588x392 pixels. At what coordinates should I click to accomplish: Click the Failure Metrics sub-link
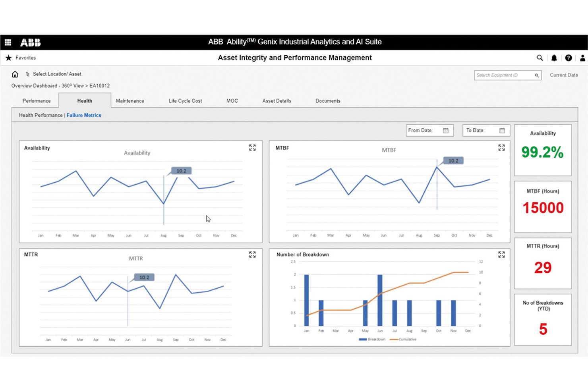(84, 115)
